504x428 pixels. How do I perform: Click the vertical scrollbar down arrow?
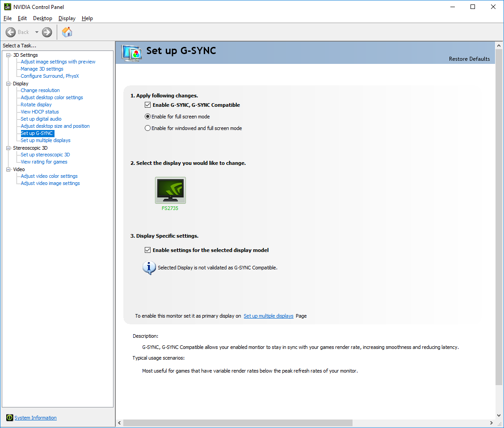tap(499, 415)
